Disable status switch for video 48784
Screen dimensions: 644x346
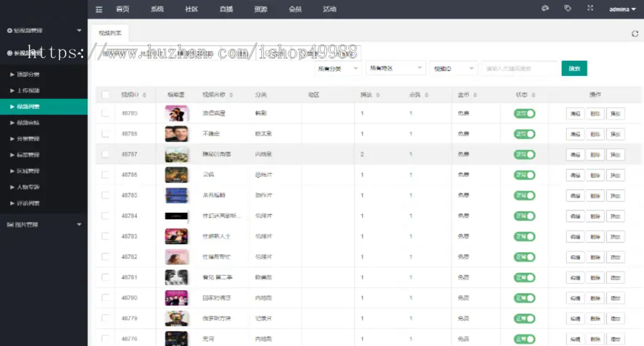525,216
